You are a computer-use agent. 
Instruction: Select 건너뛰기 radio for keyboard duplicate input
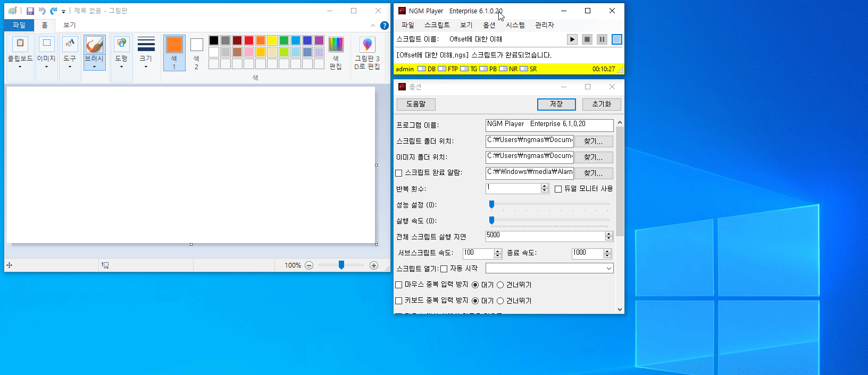pyautogui.click(x=500, y=301)
